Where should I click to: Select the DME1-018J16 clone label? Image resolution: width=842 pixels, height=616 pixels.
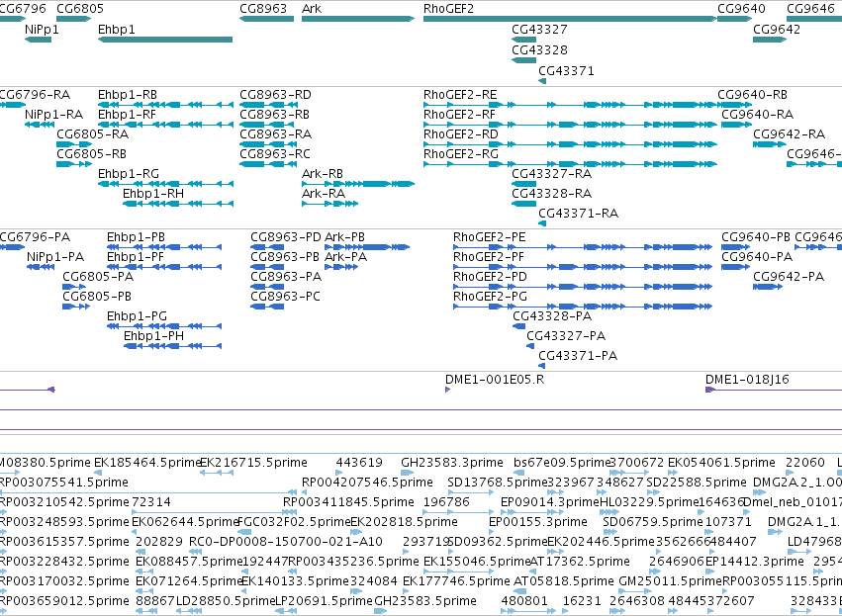pyautogui.click(x=747, y=380)
